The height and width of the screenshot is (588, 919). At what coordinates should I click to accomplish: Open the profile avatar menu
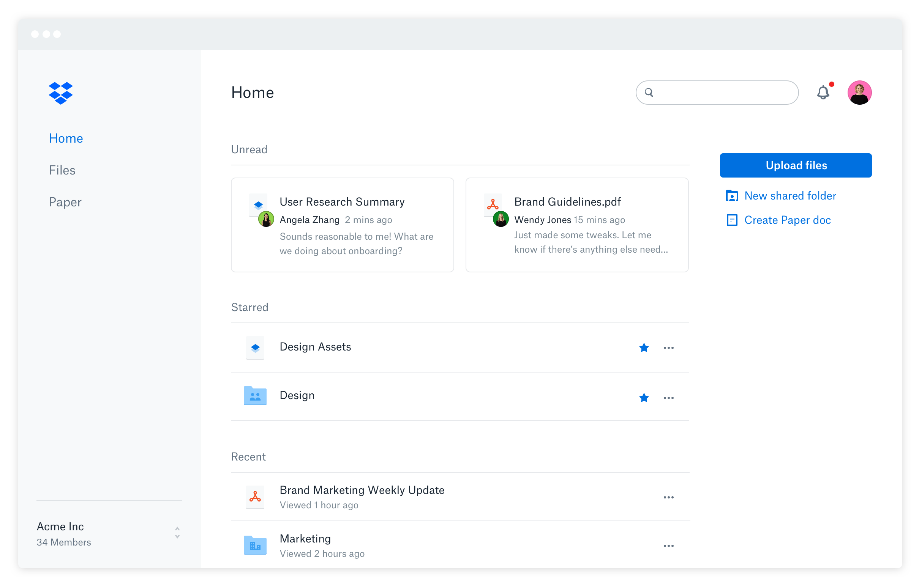coord(860,92)
